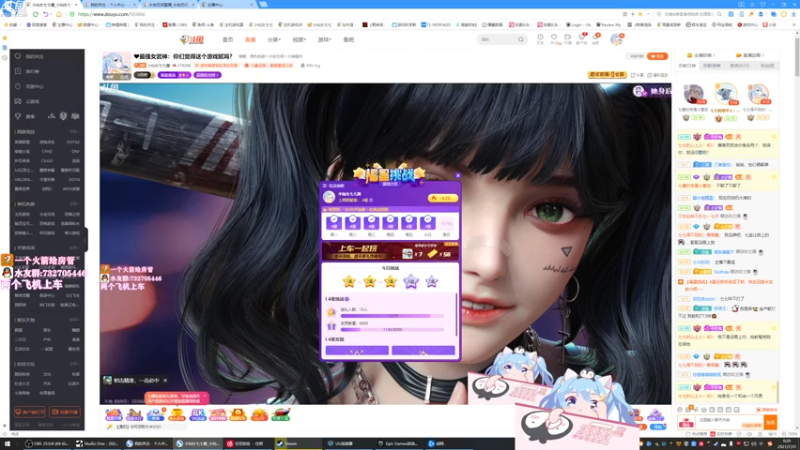Click the left purple reward button

pos(357,350)
